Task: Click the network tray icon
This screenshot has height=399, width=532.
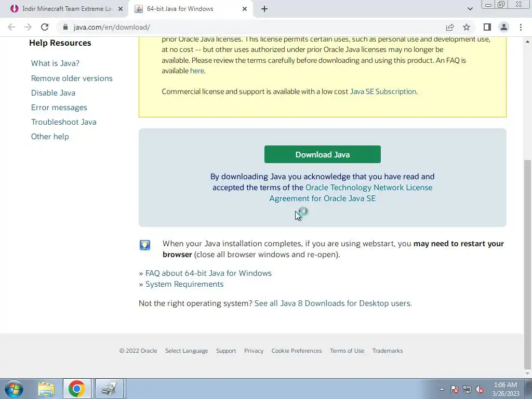Action: (x=467, y=389)
